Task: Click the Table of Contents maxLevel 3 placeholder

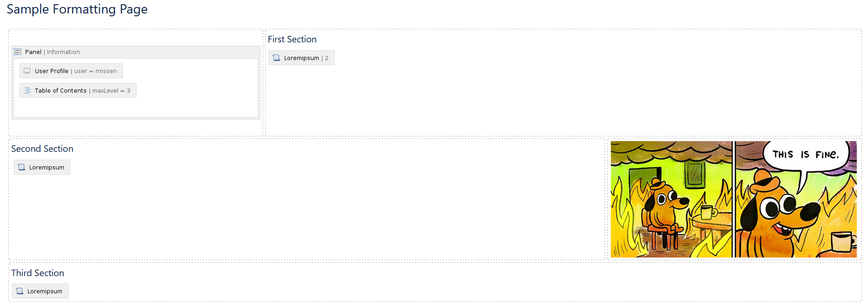Action: click(77, 90)
